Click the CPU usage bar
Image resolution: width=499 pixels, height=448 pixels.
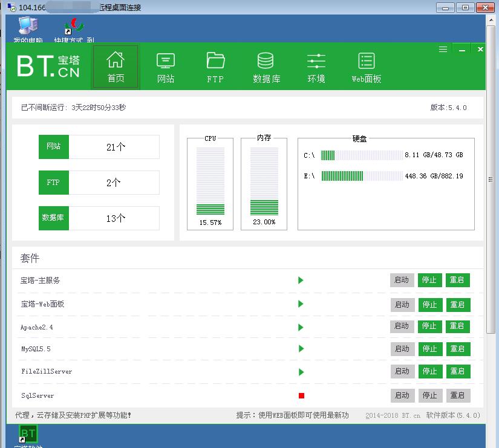(210, 181)
